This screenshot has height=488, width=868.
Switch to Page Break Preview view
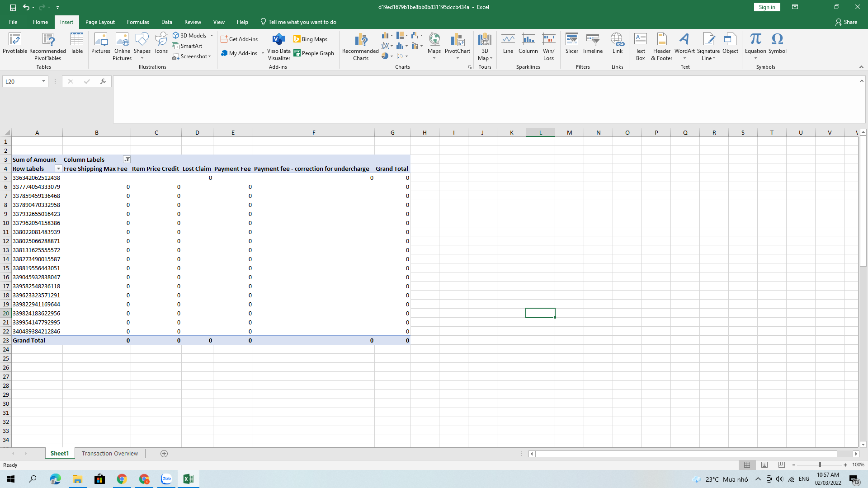782,465
